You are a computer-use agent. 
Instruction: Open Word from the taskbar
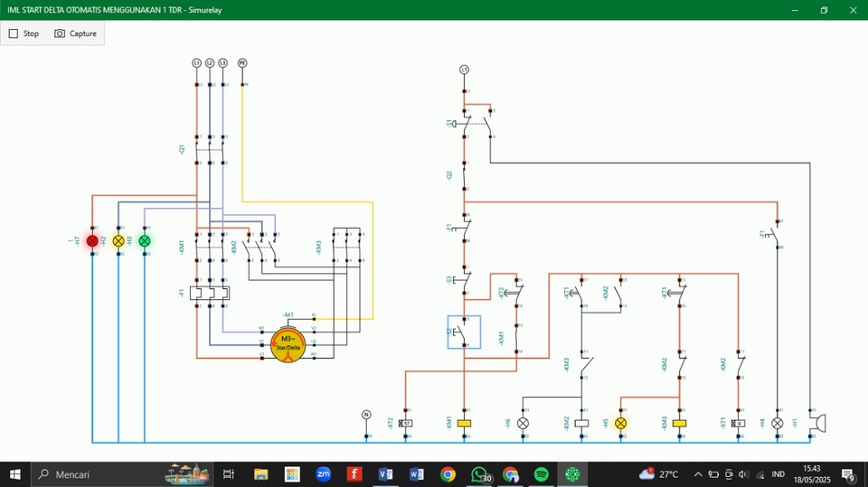point(417,474)
